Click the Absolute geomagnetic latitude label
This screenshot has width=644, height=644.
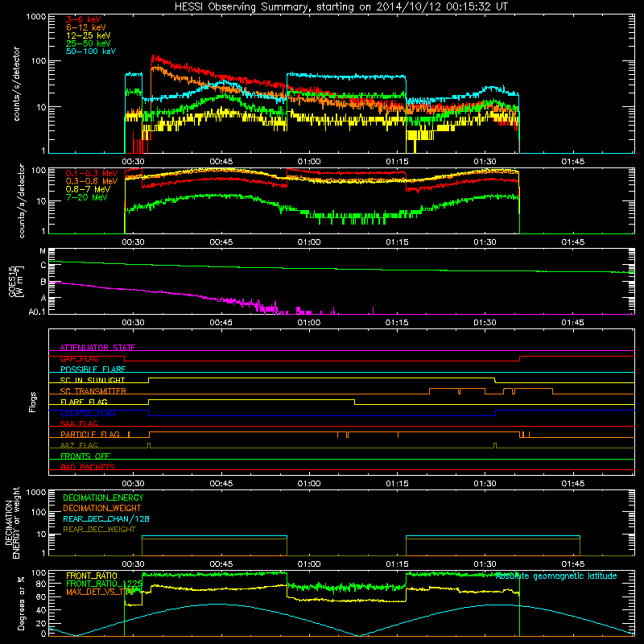556,576
